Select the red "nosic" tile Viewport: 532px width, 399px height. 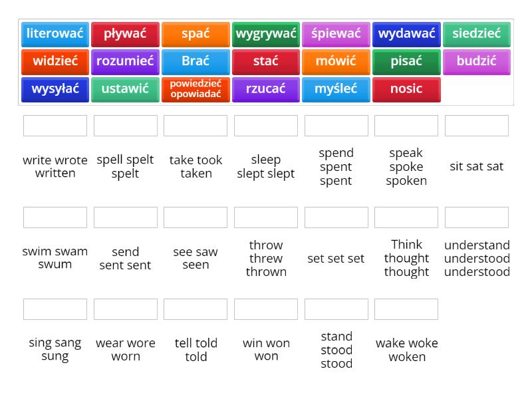click(x=406, y=89)
